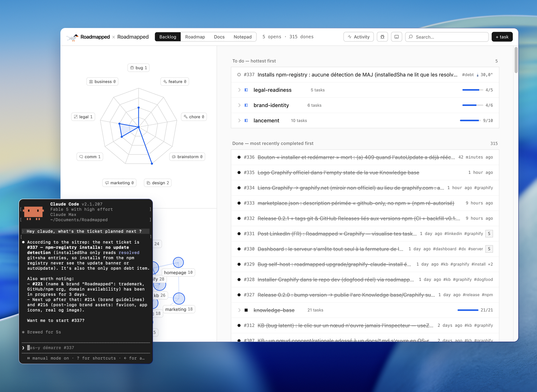The width and height of the screenshot is (537, 392).
Task: Toggle done state of ticket #336
Action: pos(239,157)
